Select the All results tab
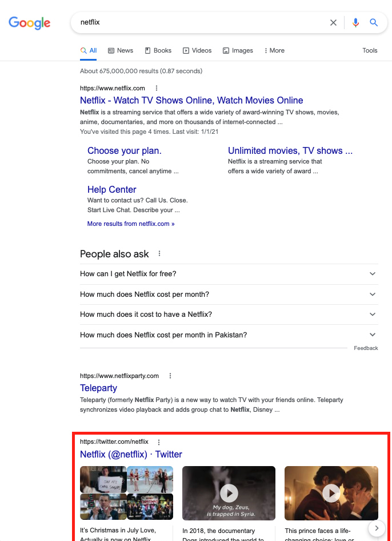The width and height of the screenshot is (392, 541). tap(89, 50)
